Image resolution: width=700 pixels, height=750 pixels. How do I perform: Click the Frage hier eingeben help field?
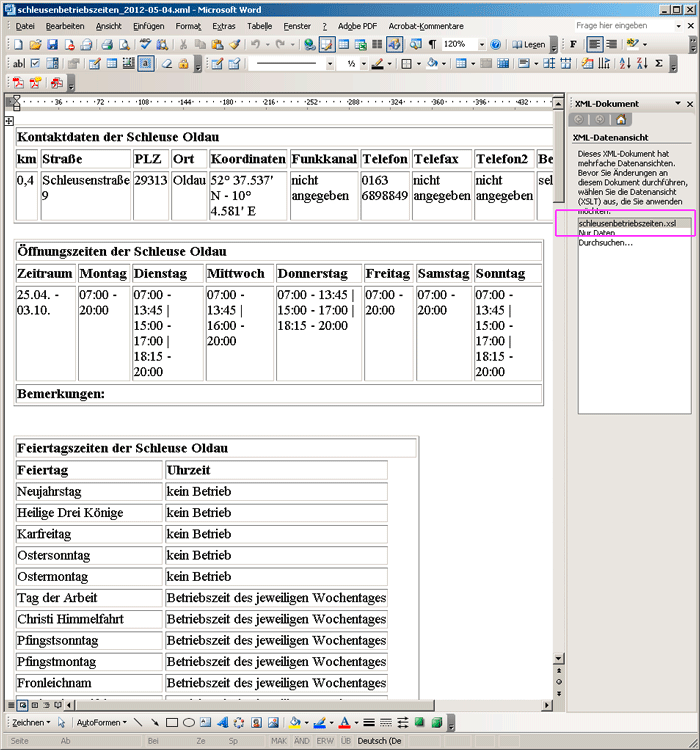[623, 26]
